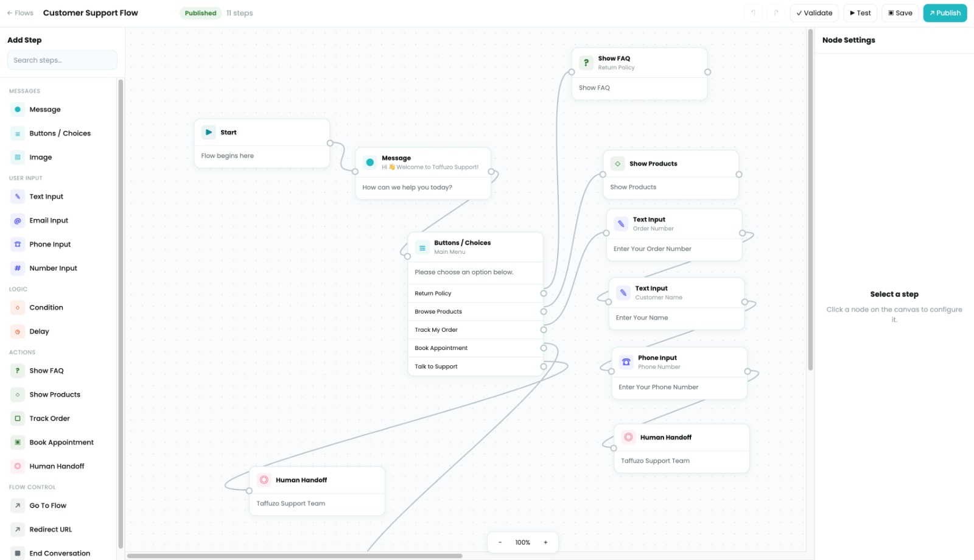Choose the Human Handoff sidebar icon
Screen dimensions: 974x560
18,466
